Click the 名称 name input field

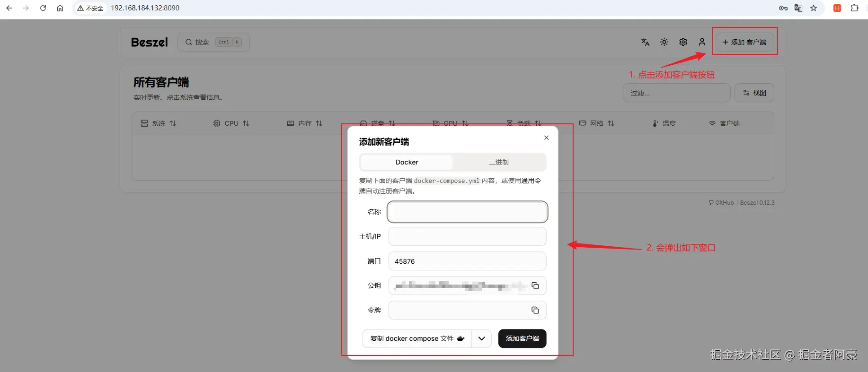click(468, 212)
